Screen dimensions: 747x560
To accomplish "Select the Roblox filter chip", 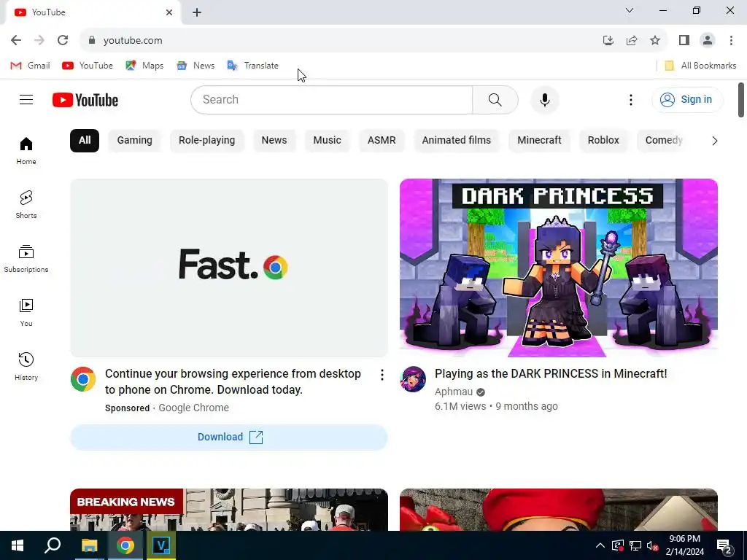I will tap(603, 141).
